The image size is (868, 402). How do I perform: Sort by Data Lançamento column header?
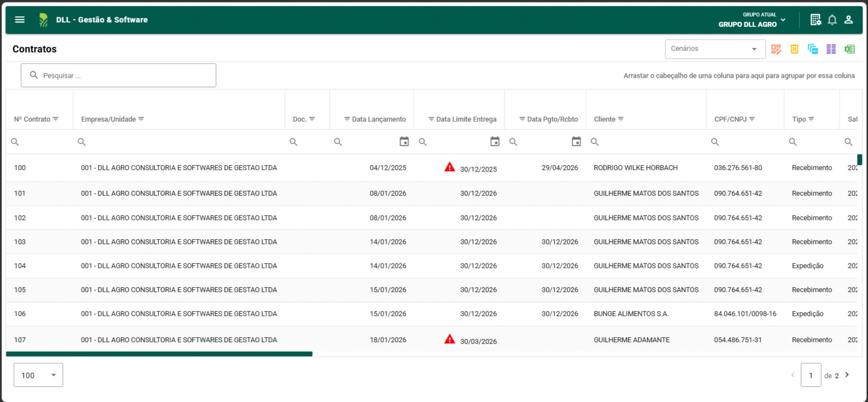click(379, 119)
